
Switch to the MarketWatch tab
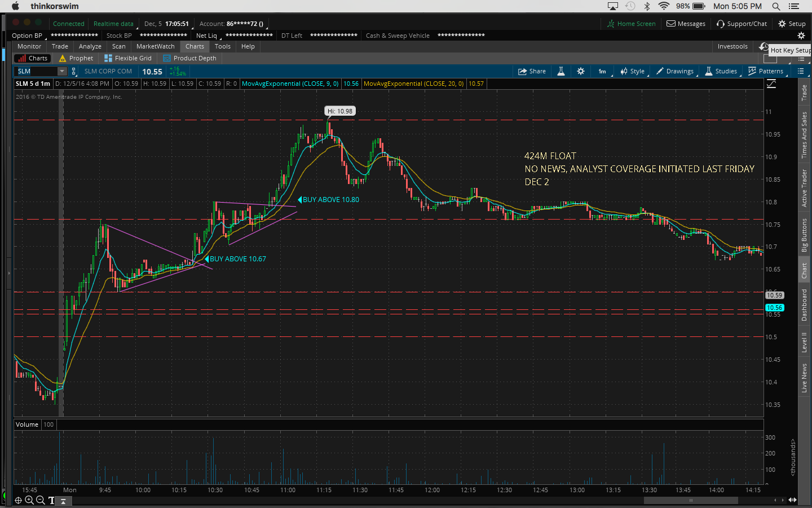pos(155,46)
